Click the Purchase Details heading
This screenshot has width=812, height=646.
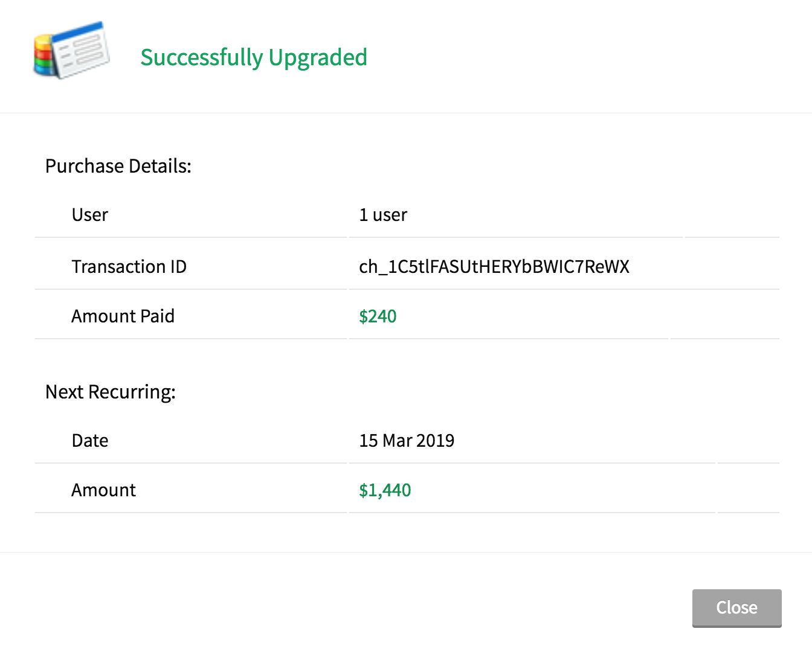click(118, 166)
